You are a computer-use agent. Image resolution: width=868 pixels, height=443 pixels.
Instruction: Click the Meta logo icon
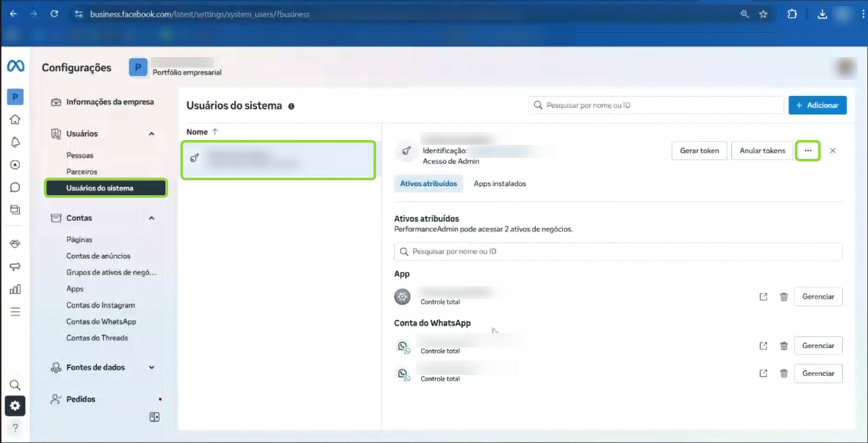[x=16, y=66]
